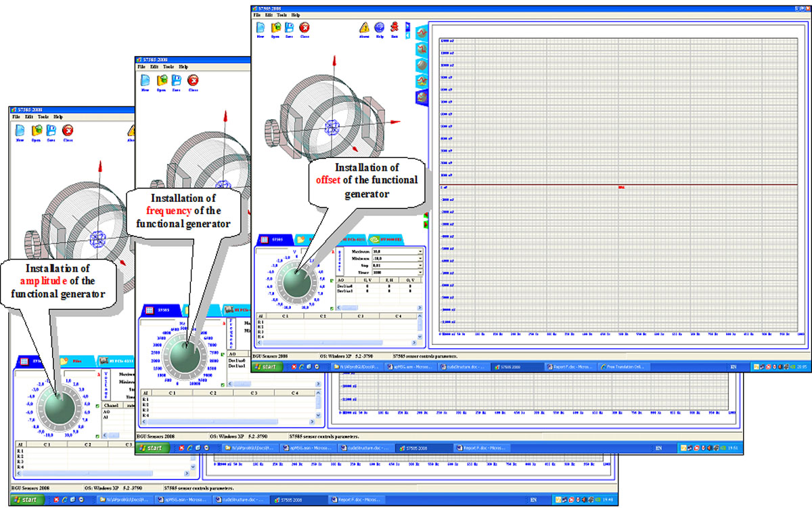The width and height of the screenshot is (812, 508).
Task: Click the Save icon in the front window toolbar
Action: click(x=290, y=28)
